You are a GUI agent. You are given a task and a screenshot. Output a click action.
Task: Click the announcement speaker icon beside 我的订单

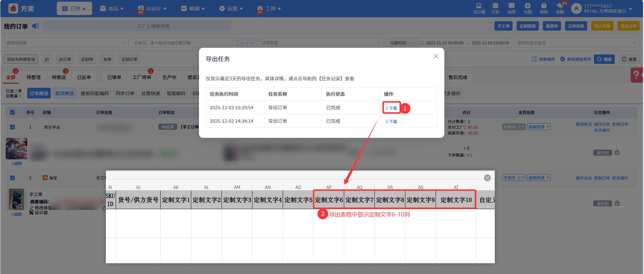click(36, 26)
